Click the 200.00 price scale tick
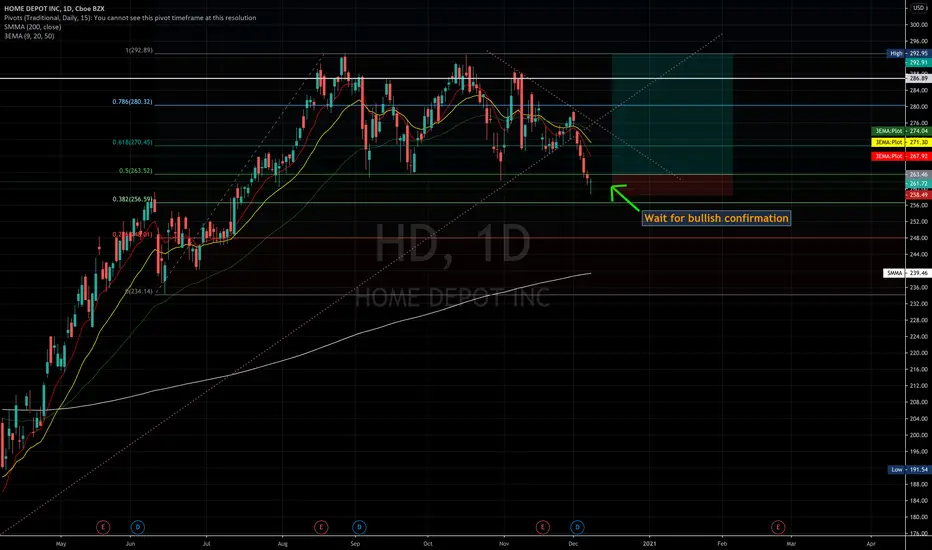Viewport: 932px width, 550px height. pyautogui.click(x=919, y=435)
